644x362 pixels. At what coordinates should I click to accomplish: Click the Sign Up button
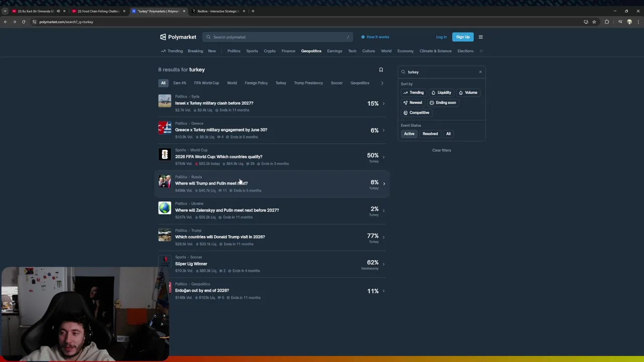(x=463, y=37)
